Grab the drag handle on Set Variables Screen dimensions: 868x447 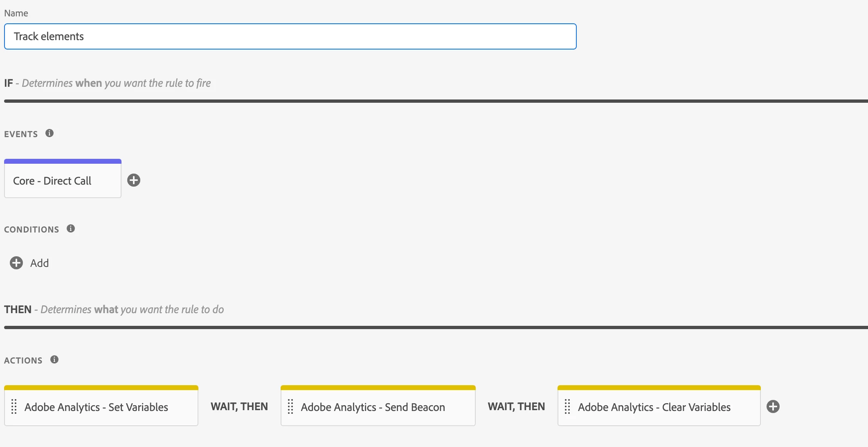click(x=14, y=407)
